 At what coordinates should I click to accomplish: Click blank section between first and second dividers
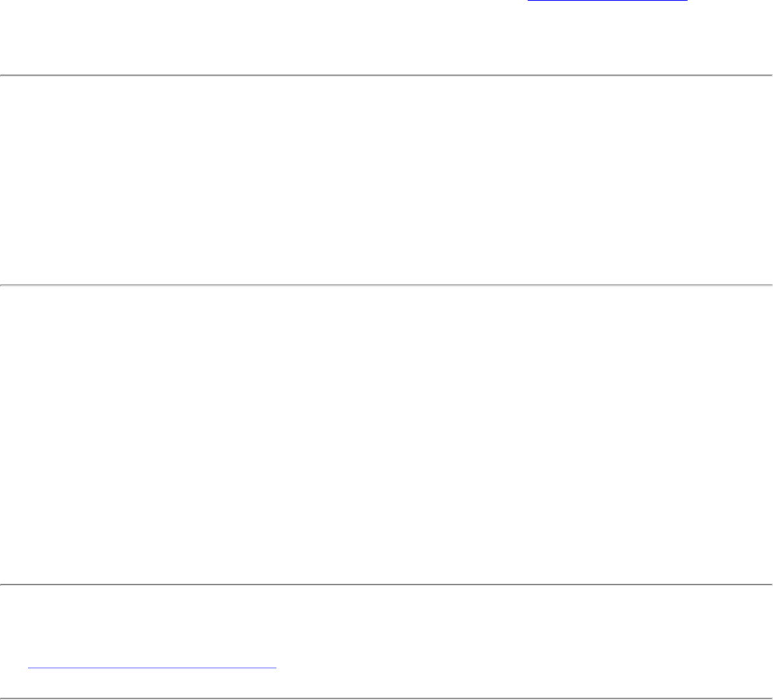pyautogui.click(x=386, y=180)
